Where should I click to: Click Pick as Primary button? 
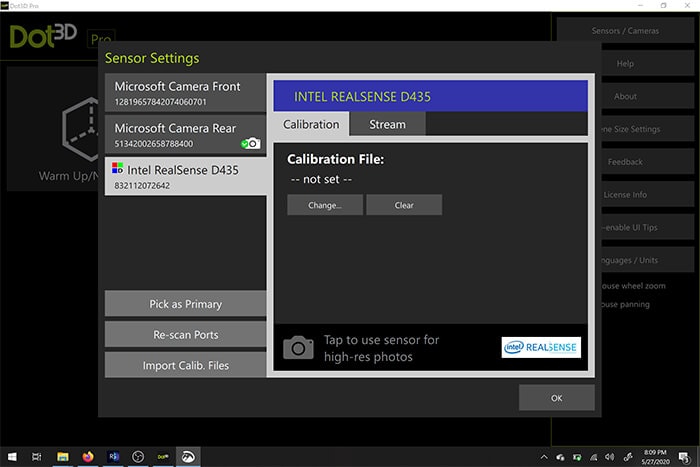pos(185,304)
